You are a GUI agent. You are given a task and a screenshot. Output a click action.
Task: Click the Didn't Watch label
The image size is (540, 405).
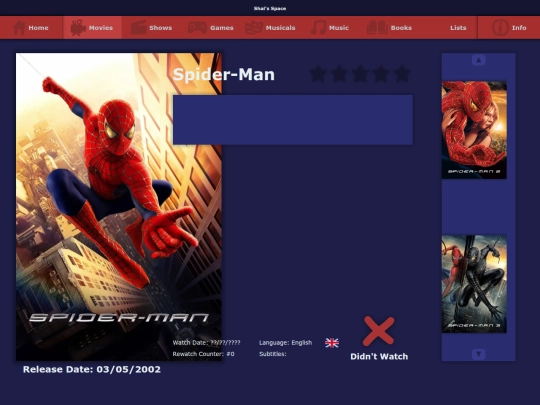[x=379, y=356]
